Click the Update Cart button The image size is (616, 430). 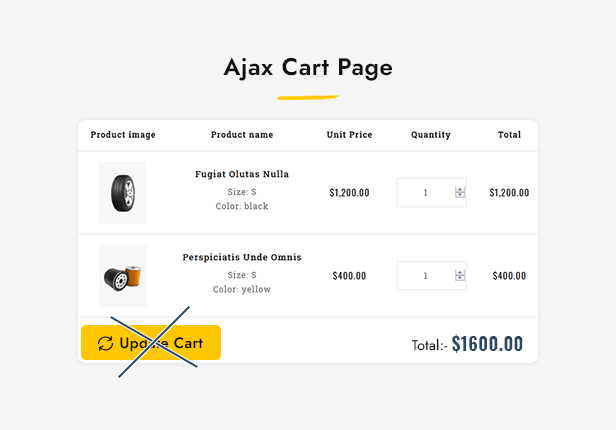coord(151,342)
